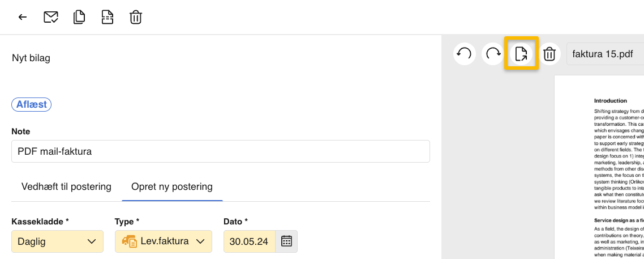Expand the Kassekladde dropdown showing Daglig
The image size is (644, 259).
point(57,241)
